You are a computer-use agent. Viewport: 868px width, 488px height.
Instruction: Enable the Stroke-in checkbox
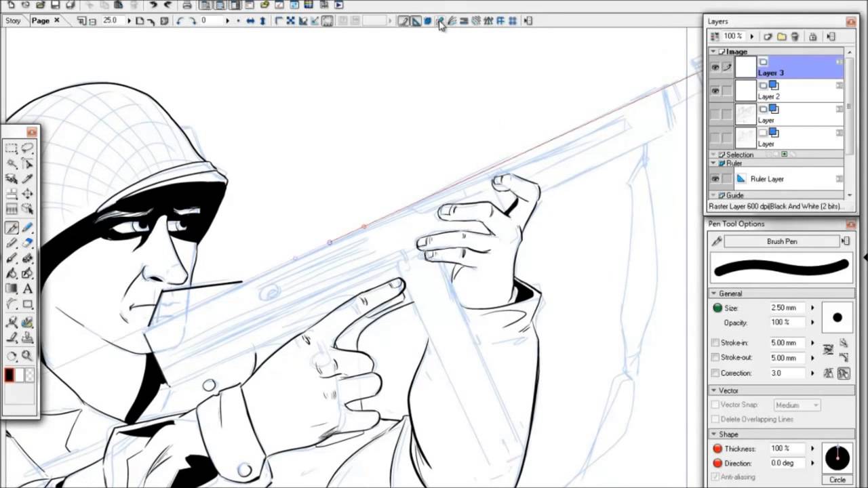pos(715,343)
